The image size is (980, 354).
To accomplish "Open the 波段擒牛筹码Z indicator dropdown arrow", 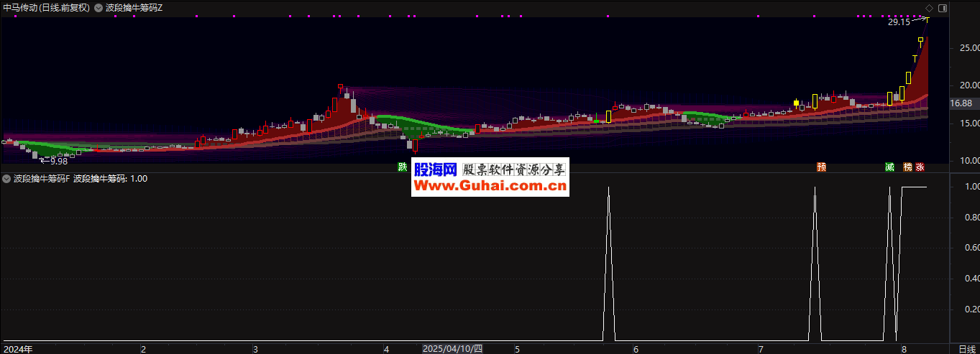I will point(99,8).
